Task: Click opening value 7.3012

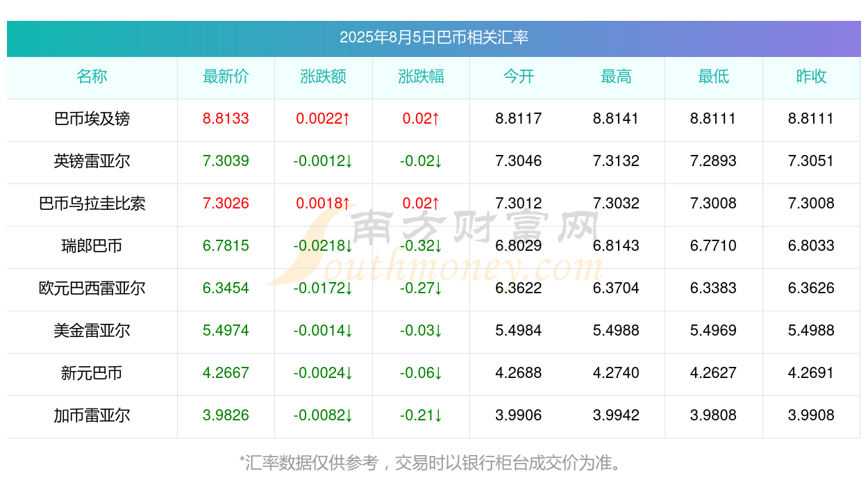Action: (519, 204)
